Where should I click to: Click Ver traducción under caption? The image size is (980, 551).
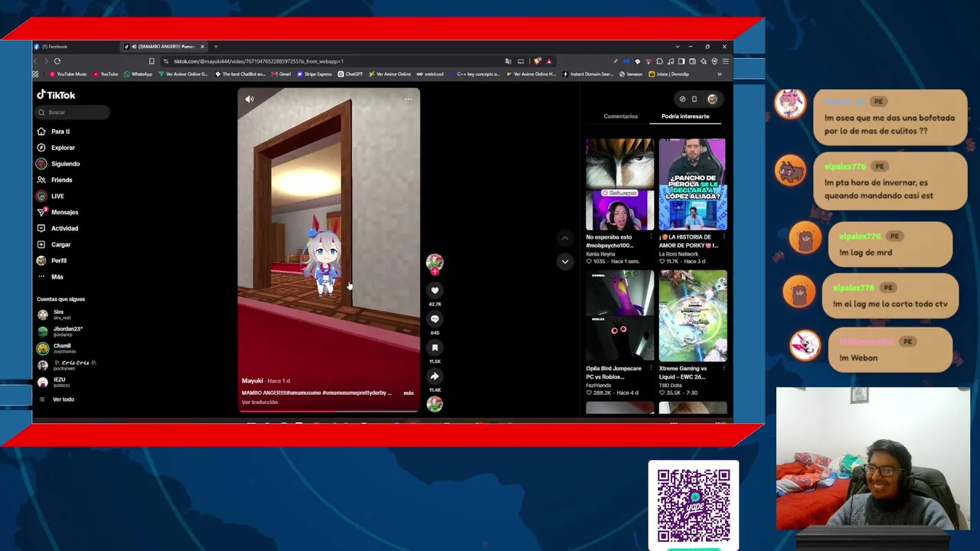pyautogui.click(x=260, y=402)
